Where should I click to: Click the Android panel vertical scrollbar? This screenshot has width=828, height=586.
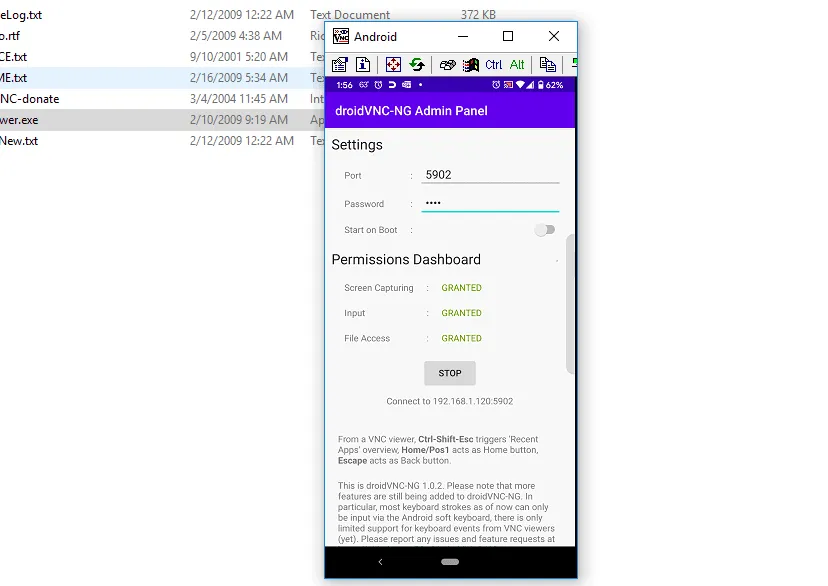click(x=570, y=305)
